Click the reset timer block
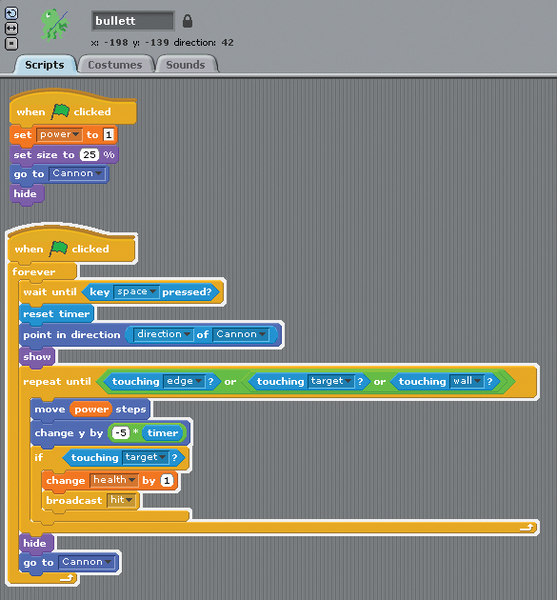Screen dimensions: 557x600 tap(56, 314)
